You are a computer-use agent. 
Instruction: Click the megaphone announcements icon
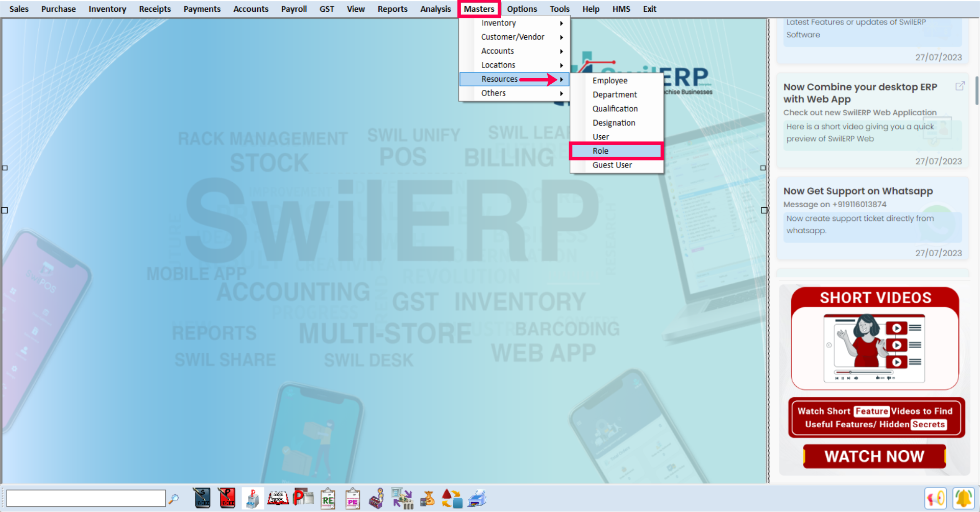tap(936, 499)
